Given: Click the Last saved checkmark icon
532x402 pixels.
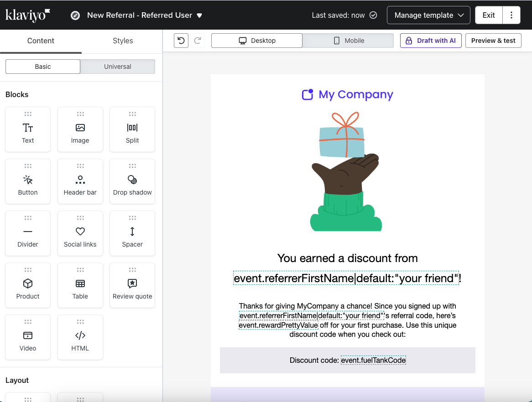Looking at the screenshot, I should click(x=373, y=15).
